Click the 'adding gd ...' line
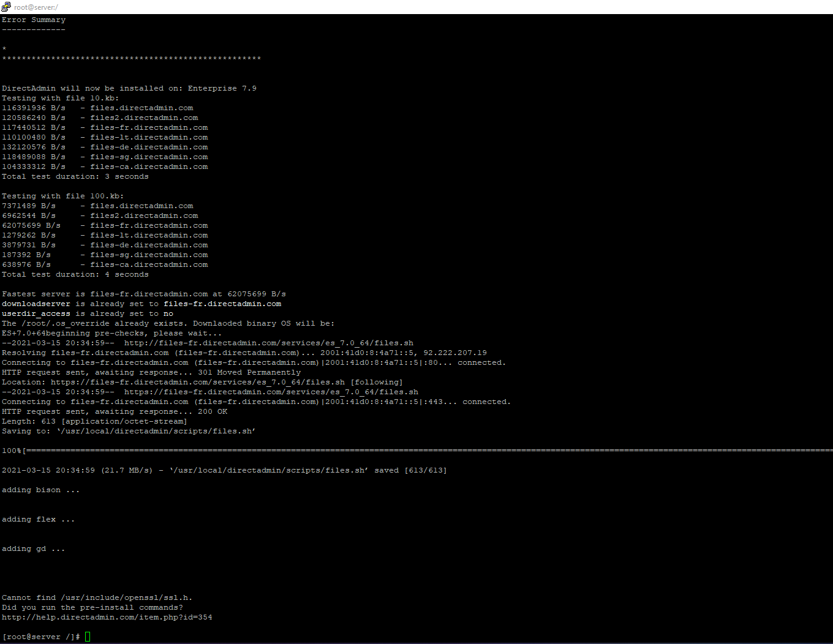This screenshot has height=644, width=833. pos(33,549)
